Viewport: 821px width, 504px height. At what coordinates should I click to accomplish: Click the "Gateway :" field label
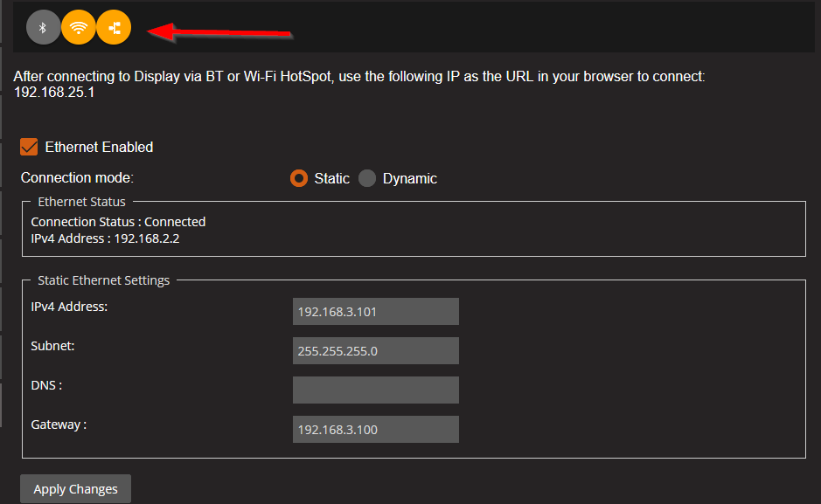[x=59, y=425]
